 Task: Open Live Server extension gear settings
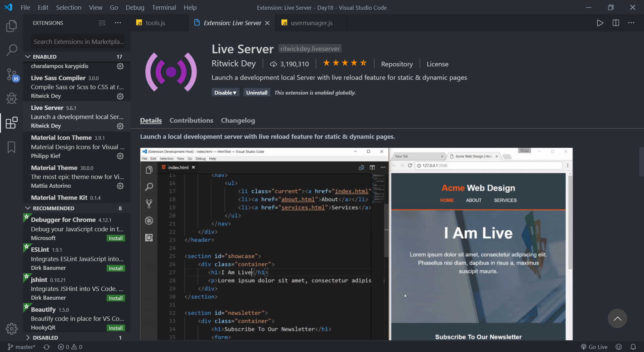point(120,126)
